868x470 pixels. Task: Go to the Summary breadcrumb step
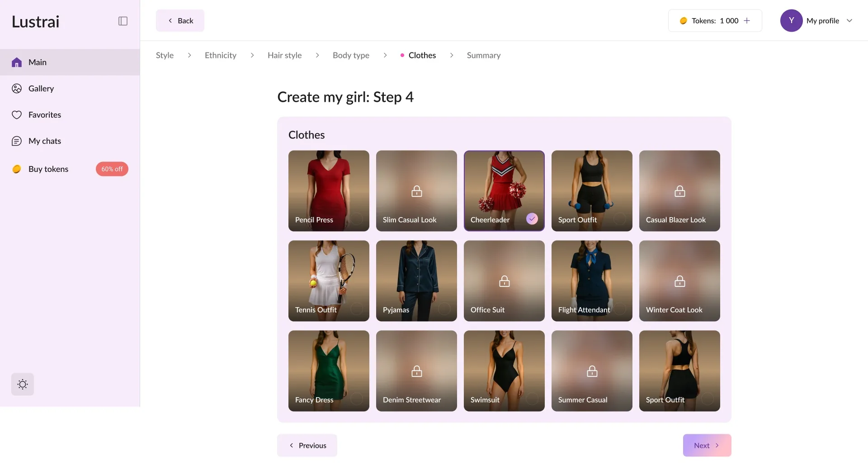pyautogui.click(x=483, y=55)
